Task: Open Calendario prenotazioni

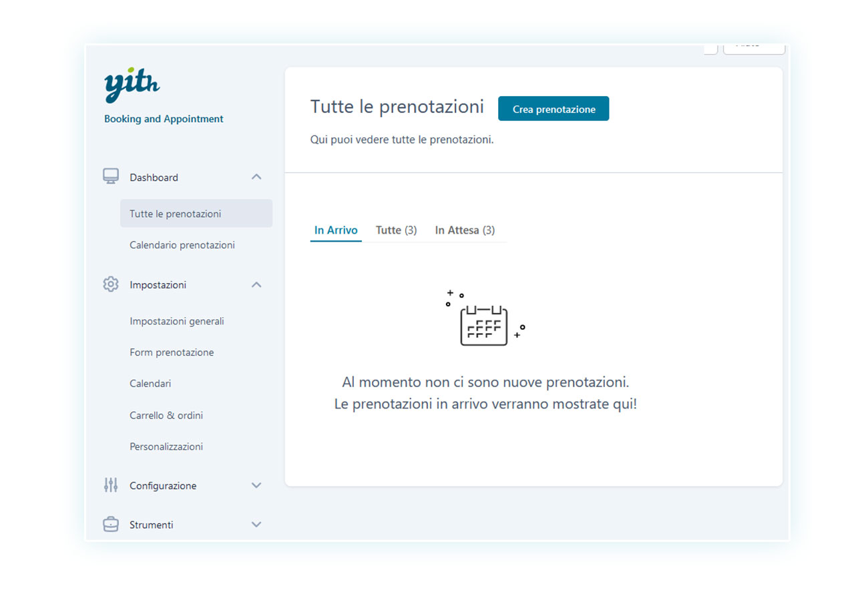Action: point(182,245)
